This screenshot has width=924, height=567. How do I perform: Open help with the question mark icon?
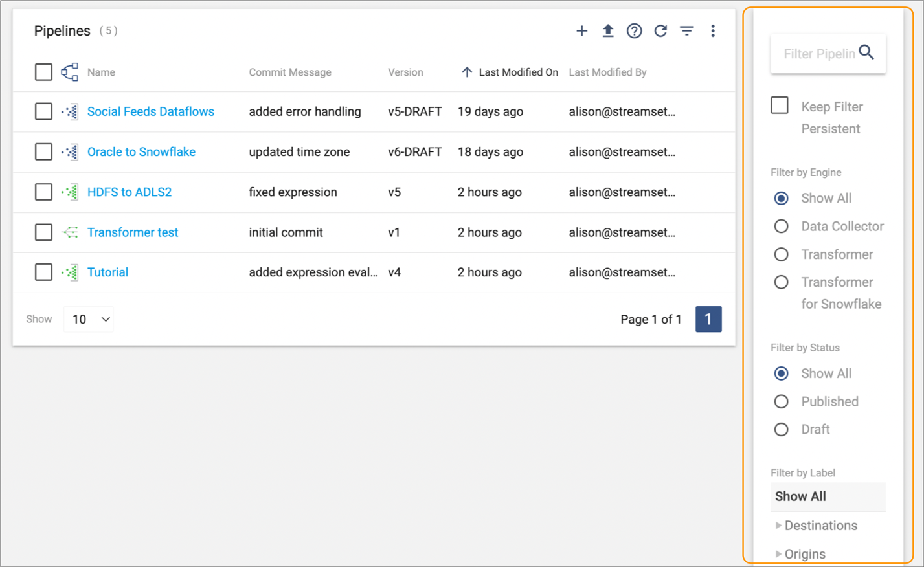coord(635,31)
